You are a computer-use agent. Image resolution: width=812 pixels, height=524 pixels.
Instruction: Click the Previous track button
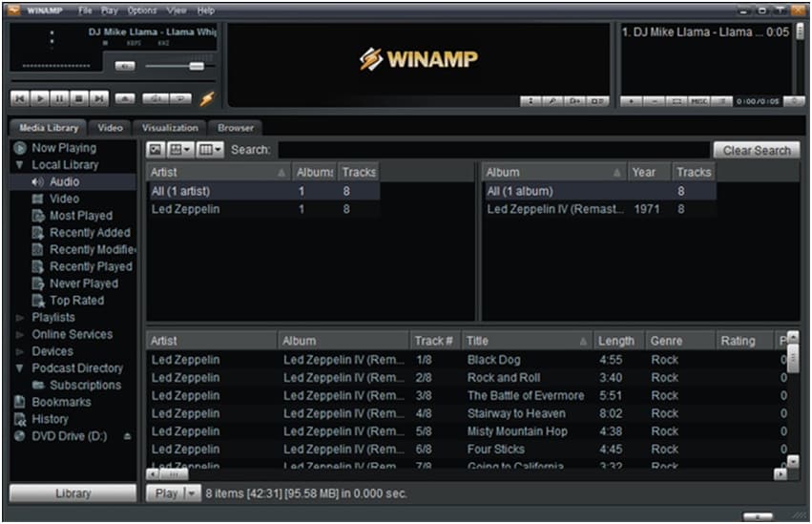click(20, 98)
